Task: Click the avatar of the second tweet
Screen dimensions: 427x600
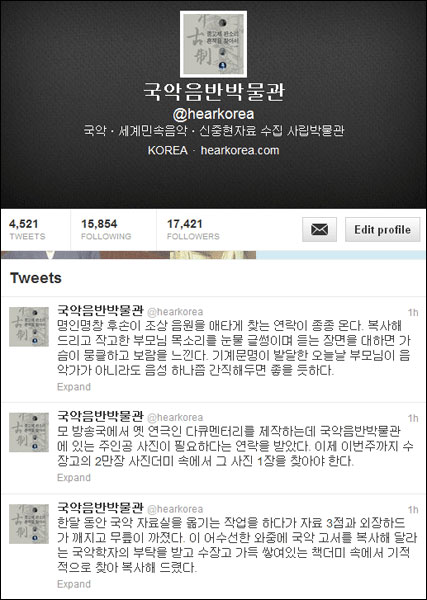Action: point(29,432)
